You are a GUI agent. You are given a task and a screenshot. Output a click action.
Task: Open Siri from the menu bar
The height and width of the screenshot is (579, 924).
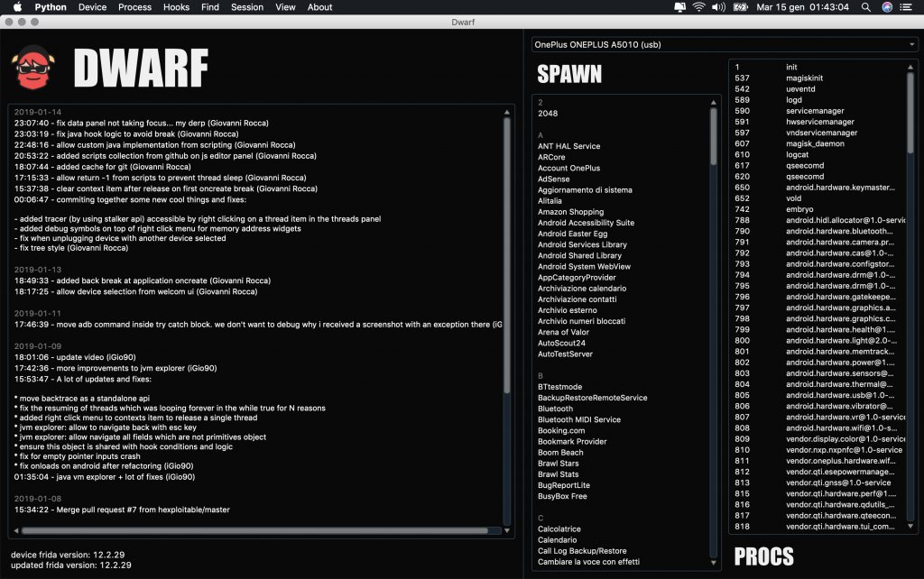(887, 7)
